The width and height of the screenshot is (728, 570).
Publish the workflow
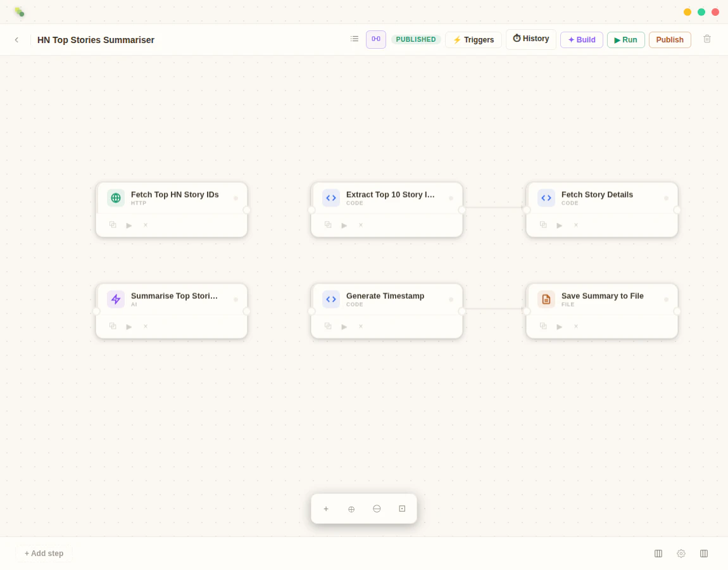[670, 40]
